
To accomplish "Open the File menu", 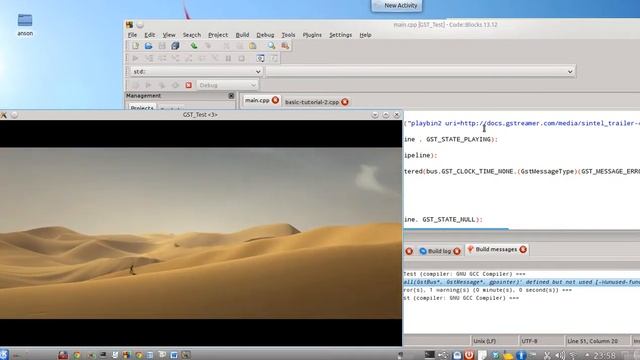I will [x=132, y=35].
